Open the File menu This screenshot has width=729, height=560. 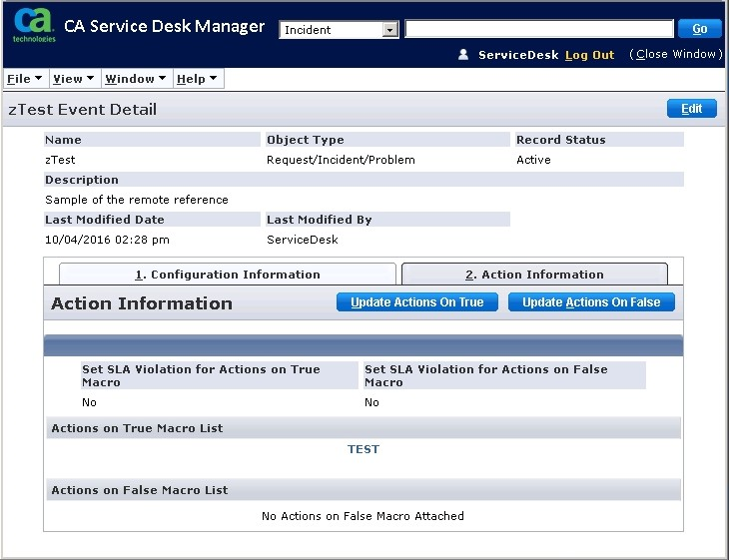tap(24, 79)
